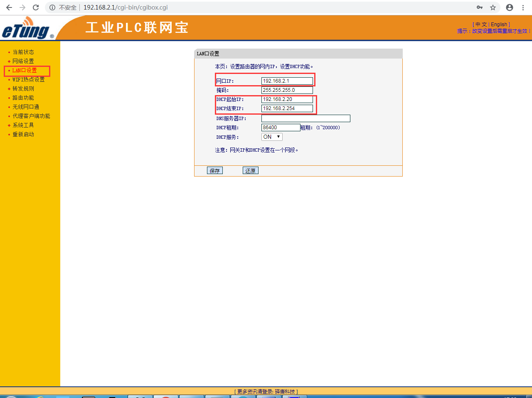Screen dimensions: 532x398
Task: Click the 网口IP input field
Action: (287, 81)
